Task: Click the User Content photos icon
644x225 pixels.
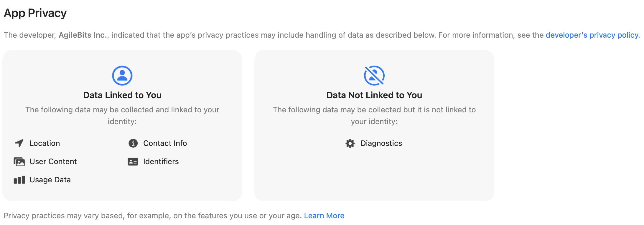Action: tap(19, 161)
